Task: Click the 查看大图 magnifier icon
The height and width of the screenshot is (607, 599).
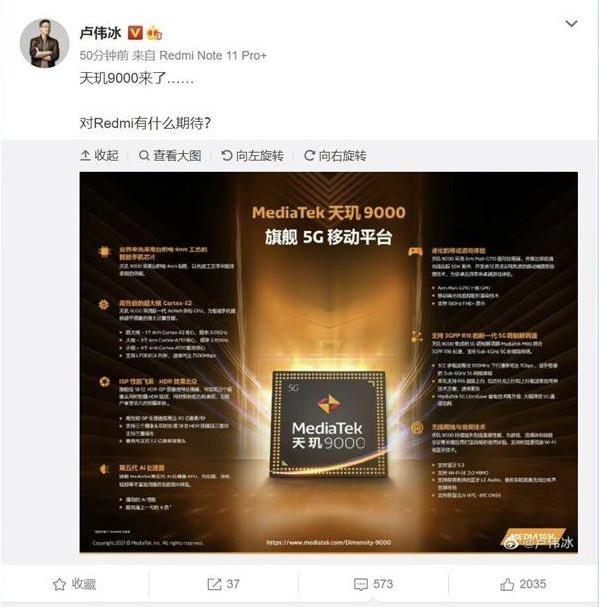Action: coord(144,156)
